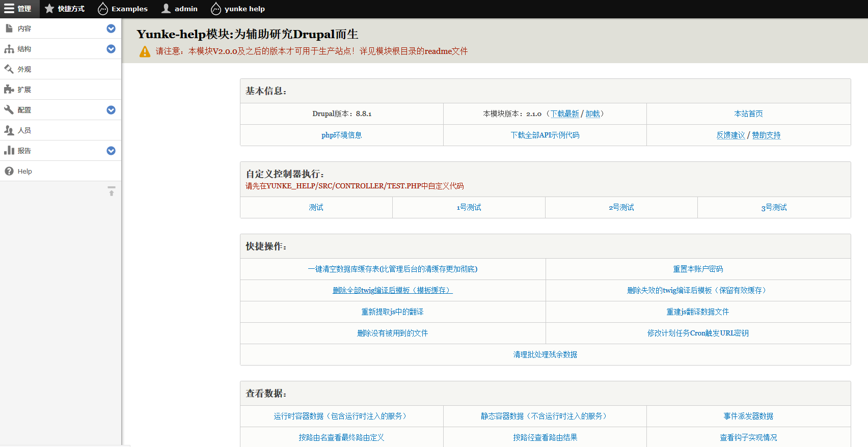
Task: Open 运行时容器数据 link
Action: [341, 416]
